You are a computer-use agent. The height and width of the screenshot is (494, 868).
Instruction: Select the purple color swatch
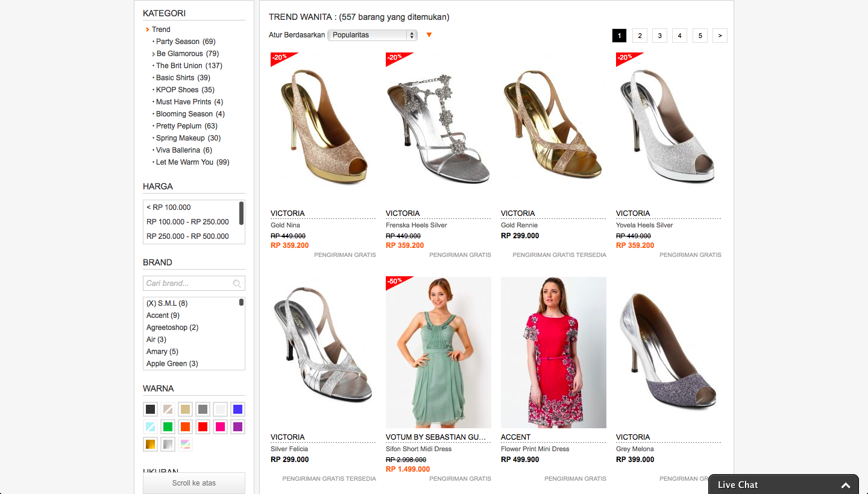coord(237,427)
